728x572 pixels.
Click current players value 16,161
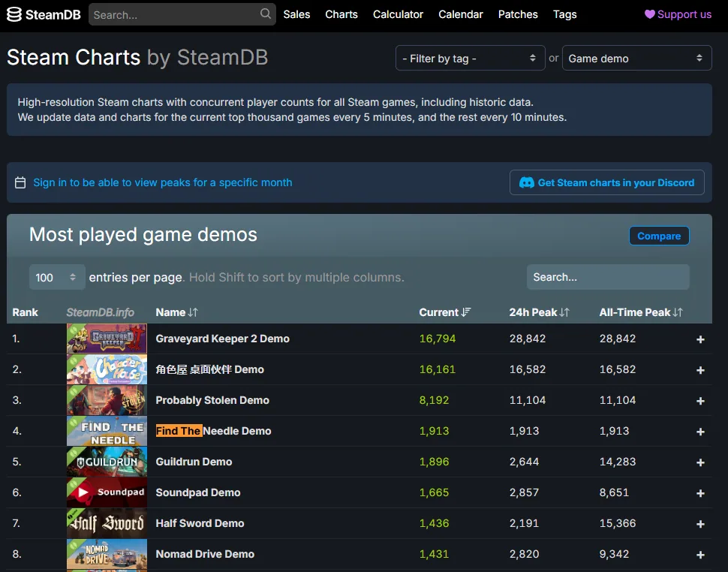point(438,369)
